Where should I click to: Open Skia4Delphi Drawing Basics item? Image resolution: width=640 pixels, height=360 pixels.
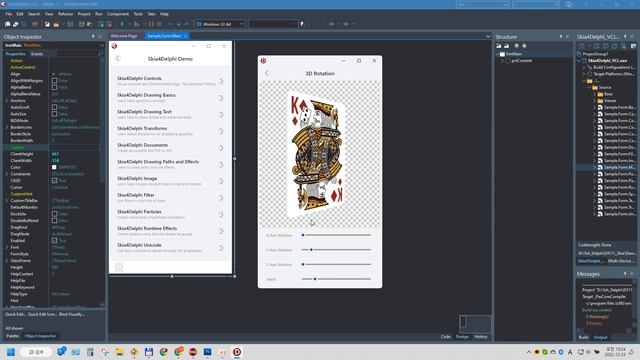pos(170,98)
